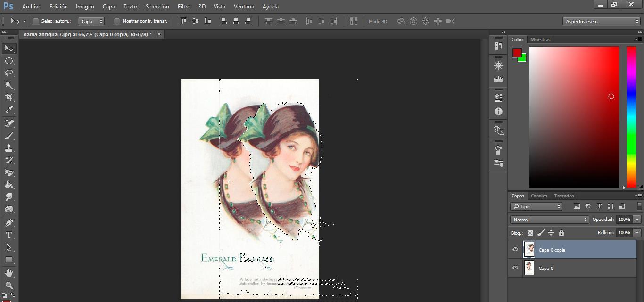
Task: Lock layer position
Action: [x=551, y=233]
